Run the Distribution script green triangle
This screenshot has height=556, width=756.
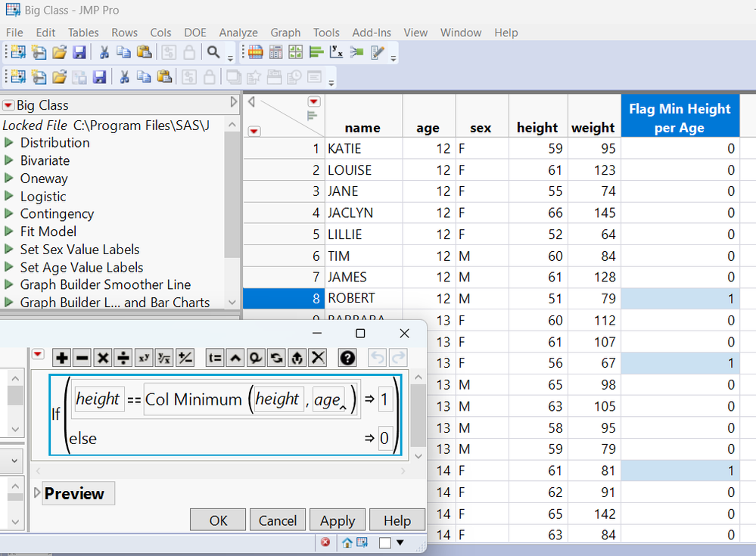click(9, 143)
